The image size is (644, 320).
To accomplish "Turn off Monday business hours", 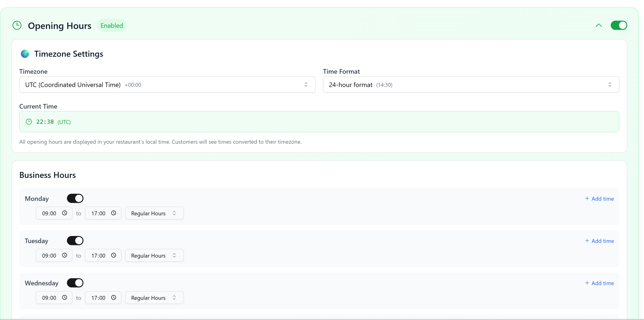I will click(75, 198).
